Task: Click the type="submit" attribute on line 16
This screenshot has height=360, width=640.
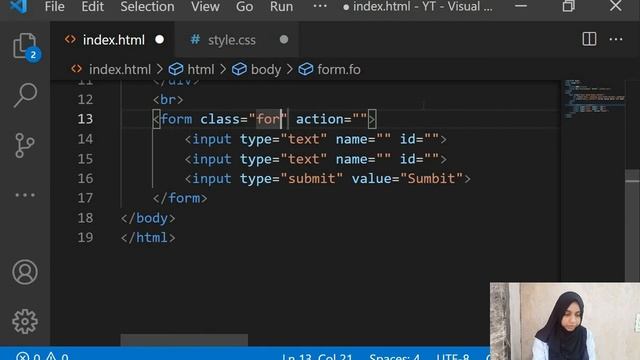Action: point(291,178)
